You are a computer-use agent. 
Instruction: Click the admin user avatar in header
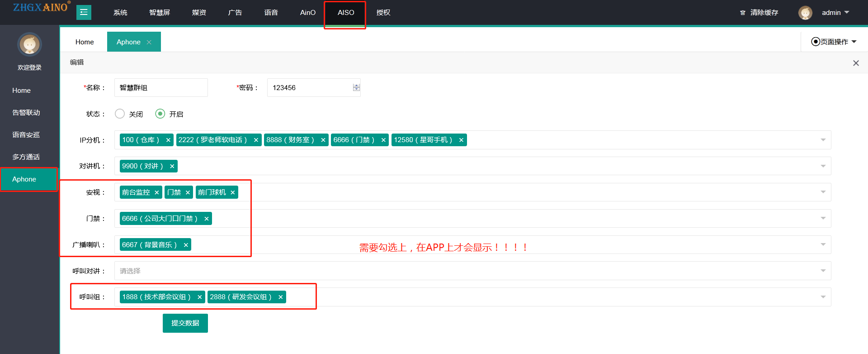coord(805,13)
